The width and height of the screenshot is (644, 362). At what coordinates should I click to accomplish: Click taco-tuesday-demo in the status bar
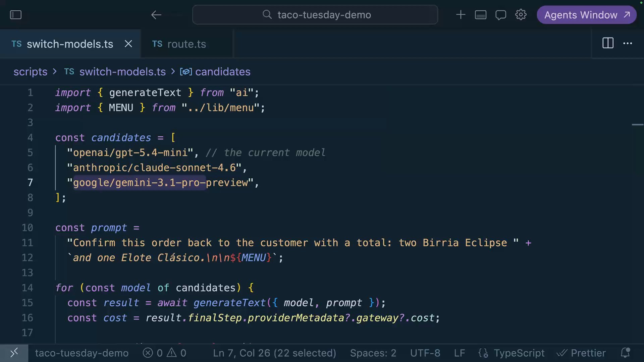82,353
